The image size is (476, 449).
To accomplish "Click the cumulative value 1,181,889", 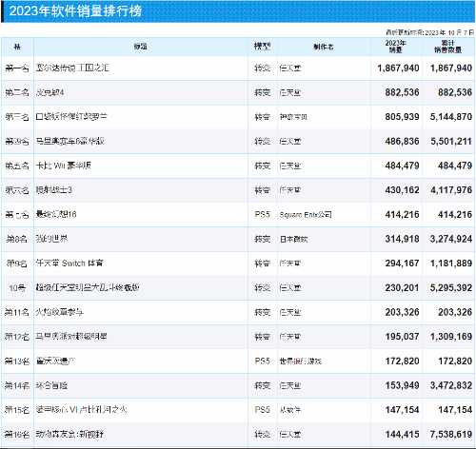I will click(x=451, y=264).
